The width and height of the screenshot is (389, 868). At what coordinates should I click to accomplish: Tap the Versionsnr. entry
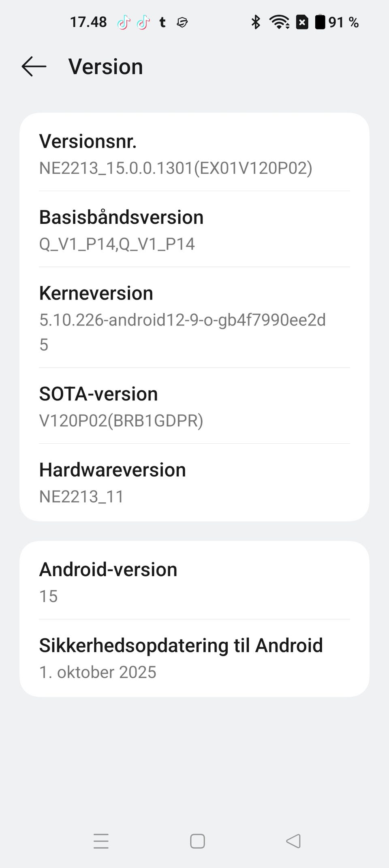coord(194,154)
